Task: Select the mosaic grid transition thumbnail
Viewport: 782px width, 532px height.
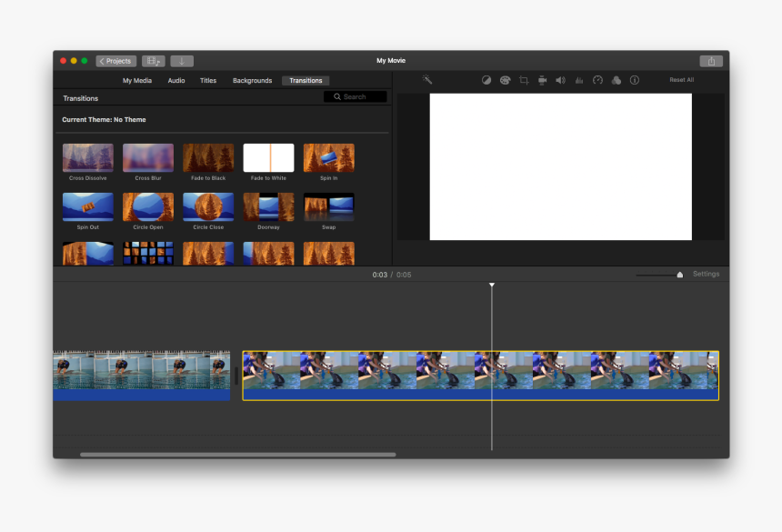Action: [x=148, y=254]
